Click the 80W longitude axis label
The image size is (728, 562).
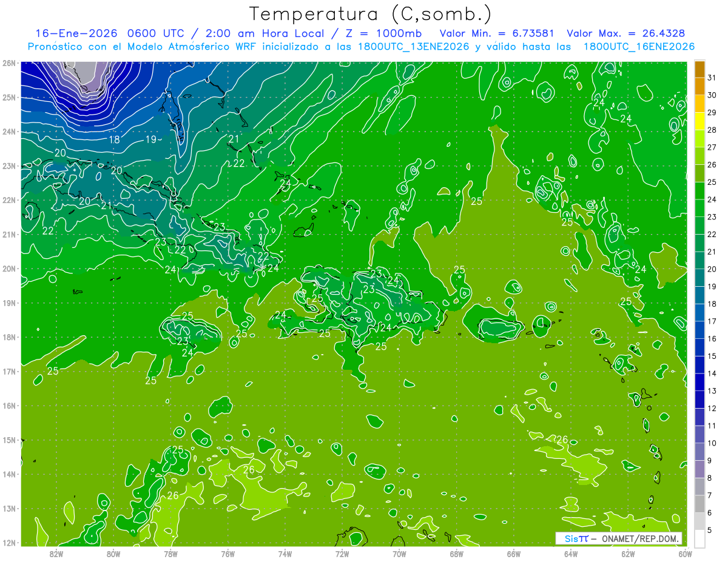(x=113, y=554)
